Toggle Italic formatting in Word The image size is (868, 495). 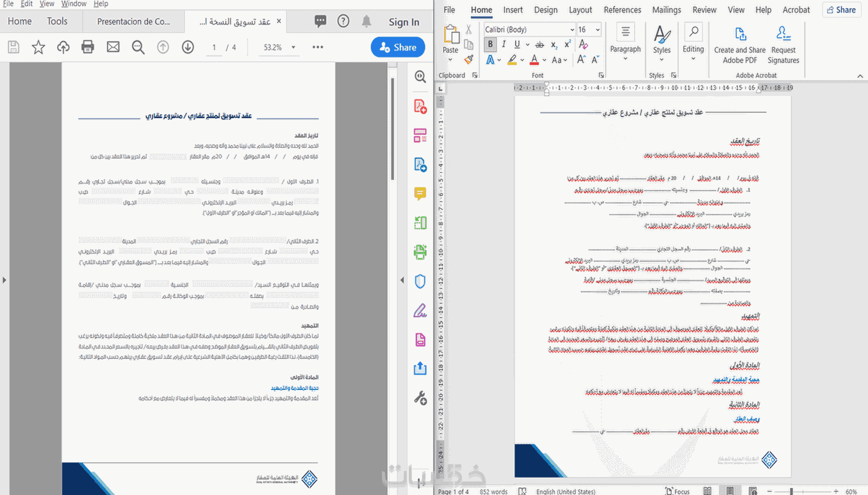tap(504, 44)
